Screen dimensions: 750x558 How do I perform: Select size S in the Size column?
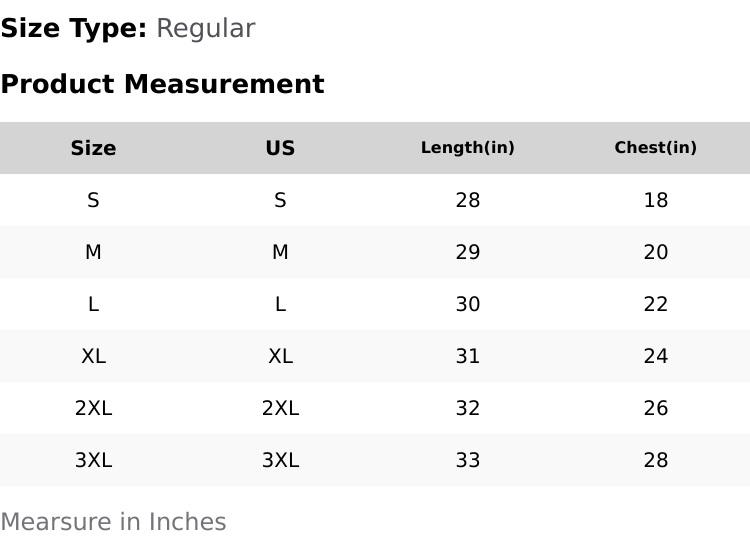93,200
